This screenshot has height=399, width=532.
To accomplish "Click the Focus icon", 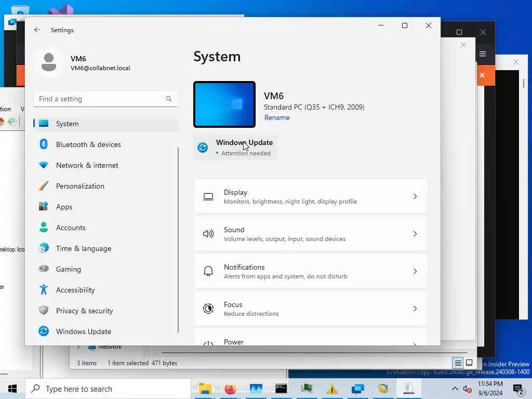I will pyautogui.click(x=208, y=309).
